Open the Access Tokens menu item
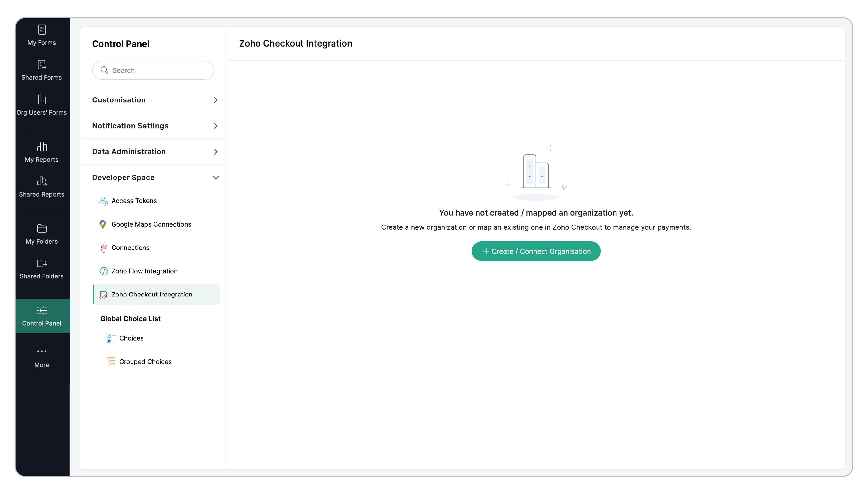868x494 pixels. click(x=134, y=201)
